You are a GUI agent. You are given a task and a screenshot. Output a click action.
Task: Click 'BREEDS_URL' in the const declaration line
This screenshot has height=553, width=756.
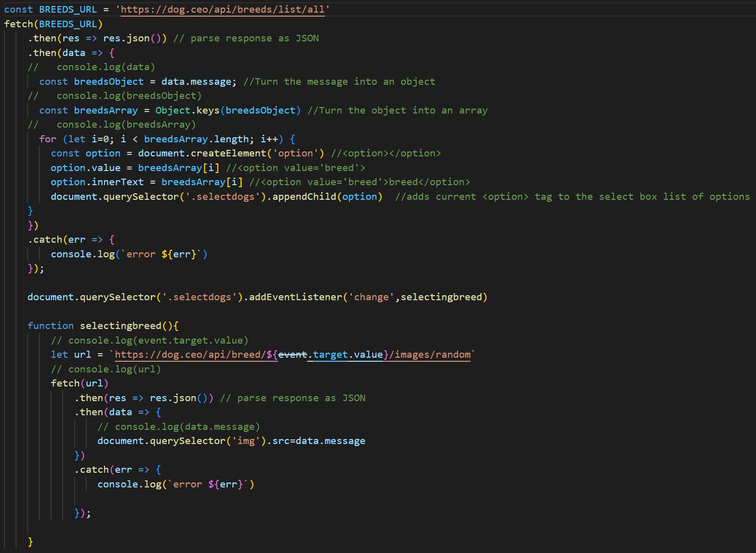tap(68, 10)
